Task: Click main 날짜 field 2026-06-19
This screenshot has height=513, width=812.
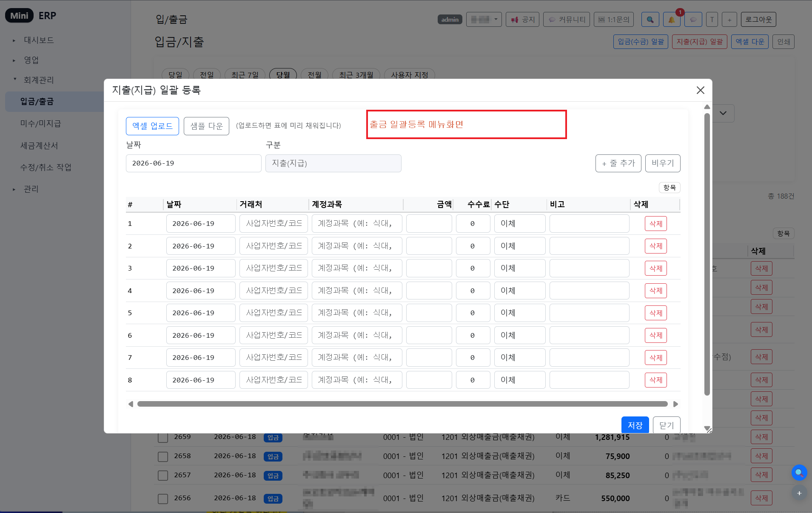Action: 194,164
